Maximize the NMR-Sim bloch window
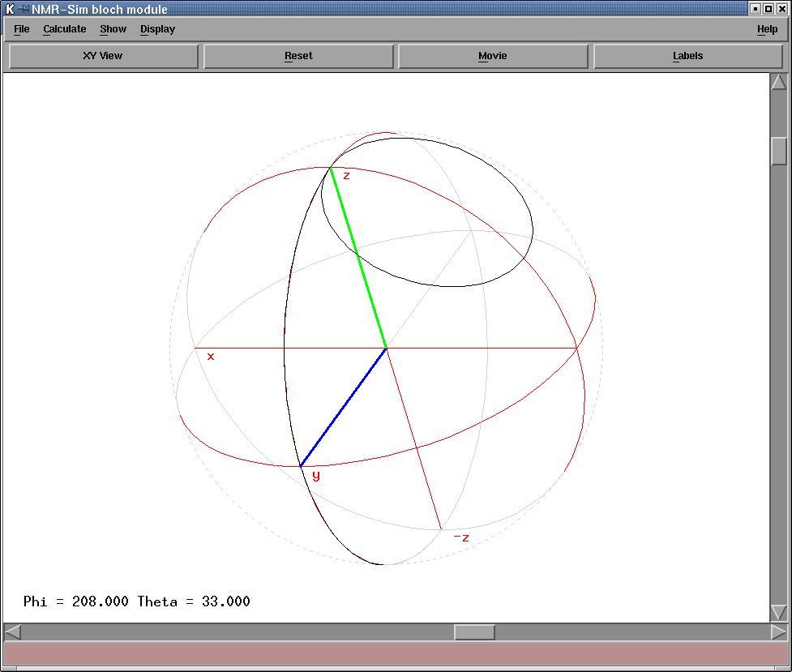 click(x=768, y=9)
